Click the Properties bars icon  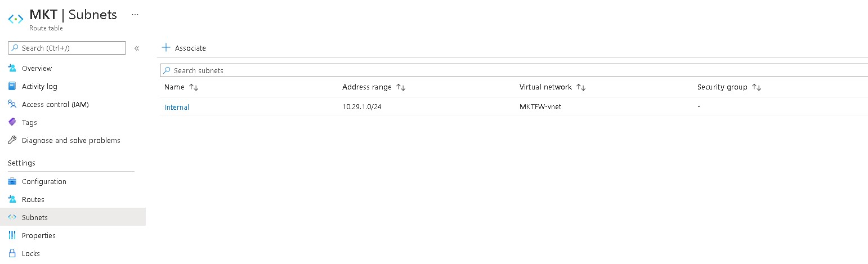coord(12,235)
